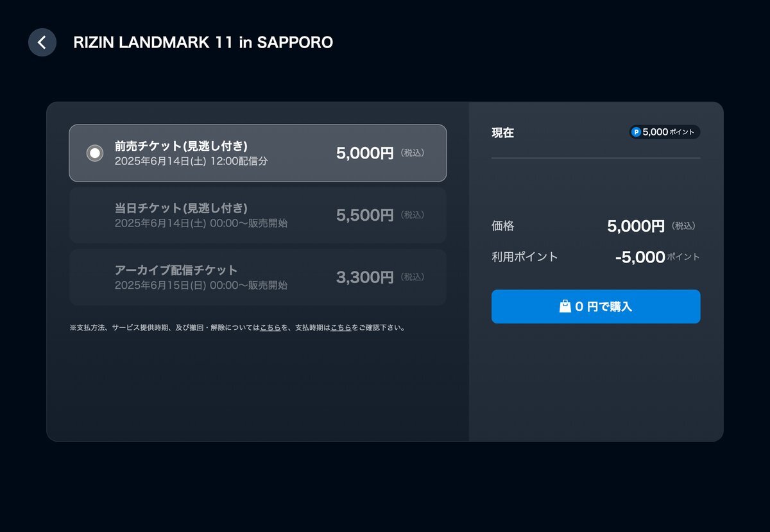Click the 2025年6月14日(土) 12:00配信分 date text

[191, 161]
